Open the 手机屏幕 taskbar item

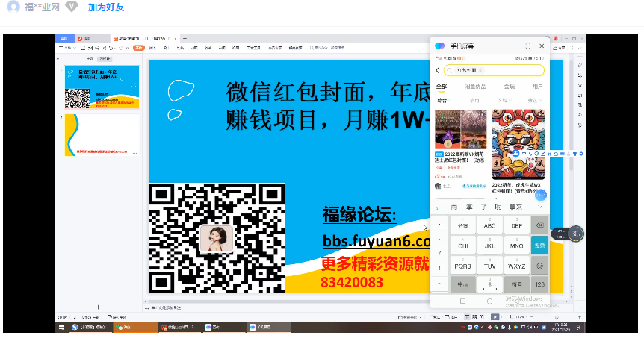pyautogui.click(x=269, y=327)
